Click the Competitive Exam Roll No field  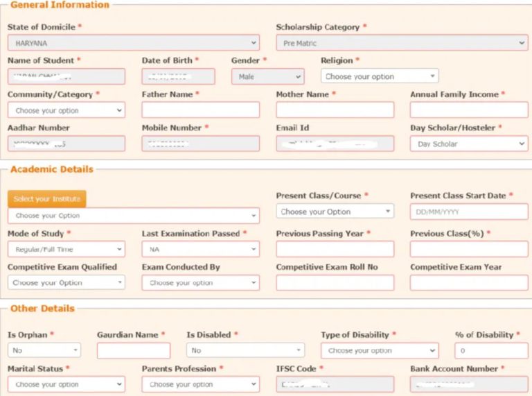335,282
